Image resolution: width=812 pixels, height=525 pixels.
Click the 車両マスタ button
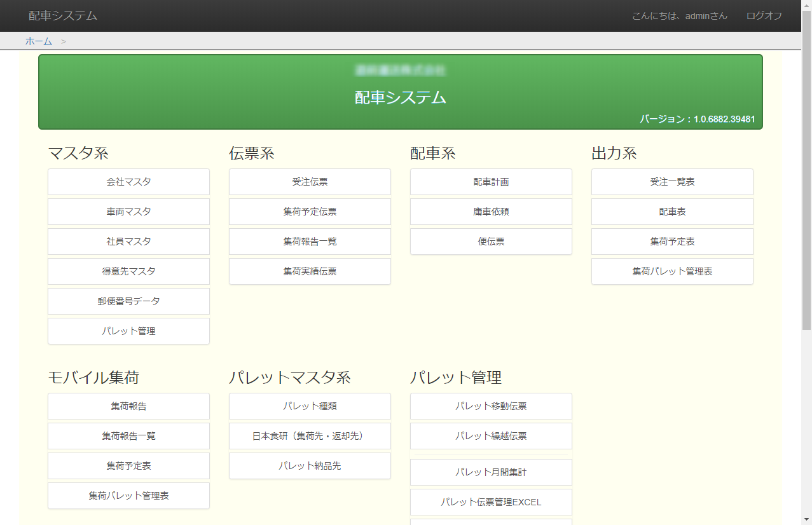click(x=128, y=212)
